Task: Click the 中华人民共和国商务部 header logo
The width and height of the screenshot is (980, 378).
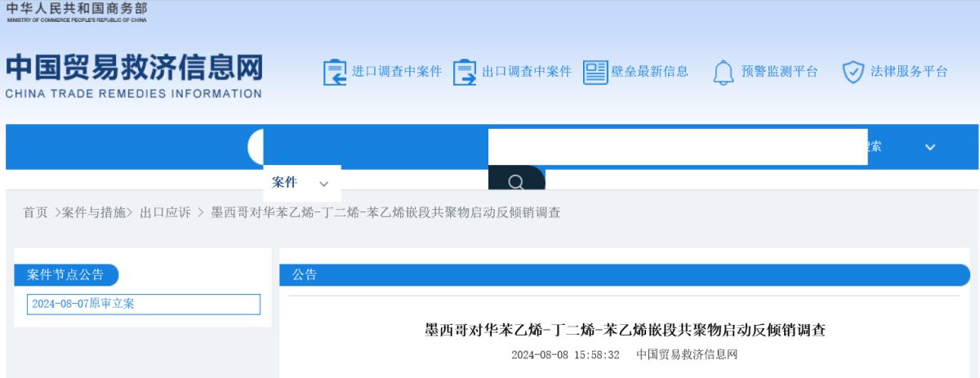Action: (x=77, y=12)
